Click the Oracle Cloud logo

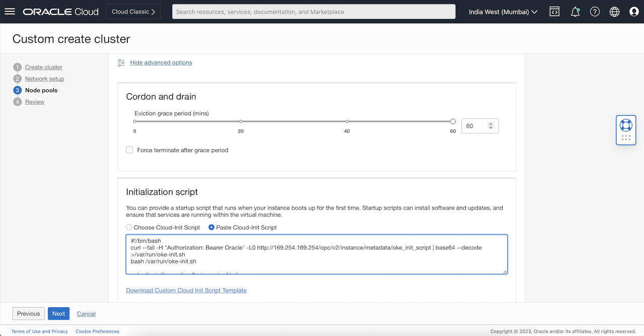[x=61, y=12]
